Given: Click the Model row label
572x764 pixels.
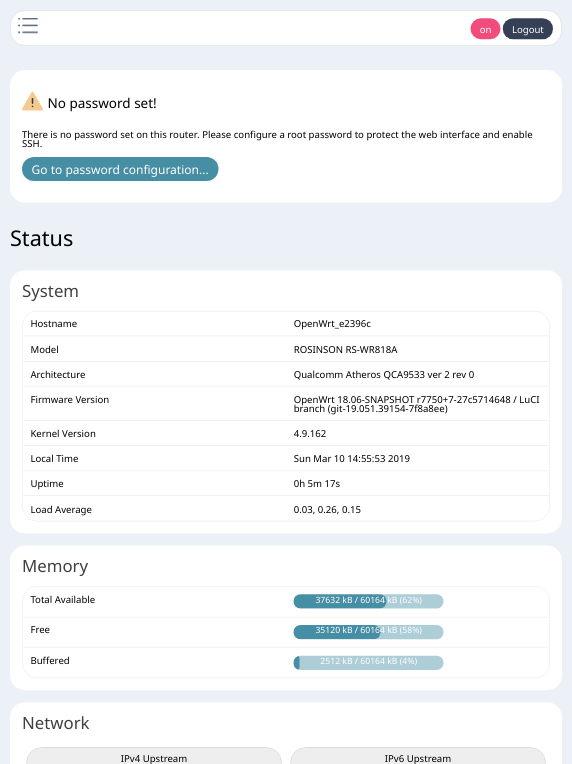Looking at the screenshot, I should click(44, 349).
